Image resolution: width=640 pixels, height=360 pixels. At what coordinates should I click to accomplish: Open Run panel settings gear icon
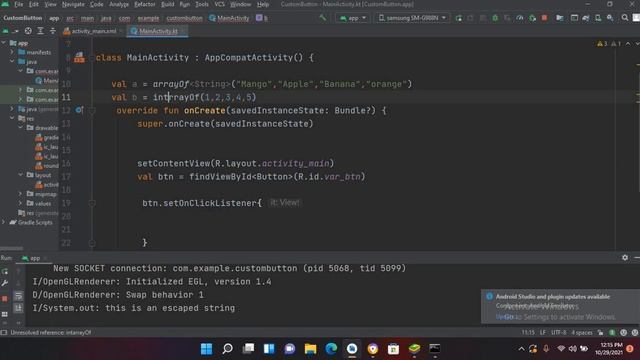coord(625,258)
